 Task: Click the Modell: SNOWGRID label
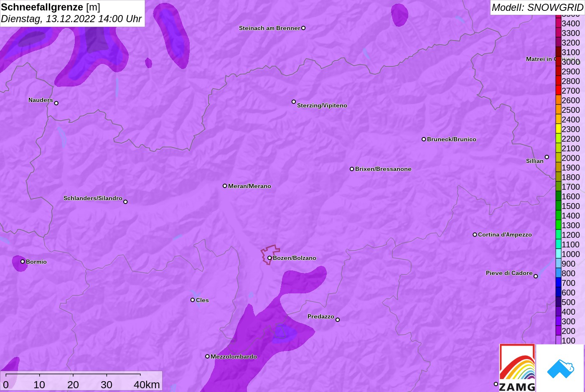[x=537, y=8]
